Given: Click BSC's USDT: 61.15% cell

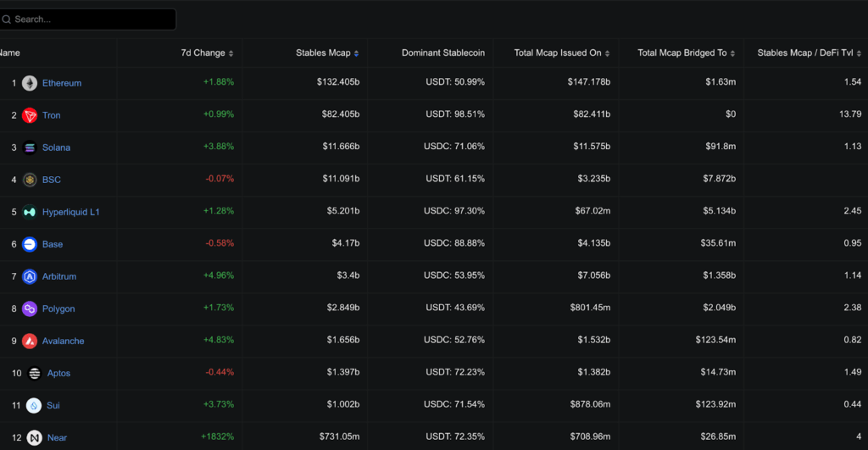Looking at the screenshot, I should click(455, 178).
